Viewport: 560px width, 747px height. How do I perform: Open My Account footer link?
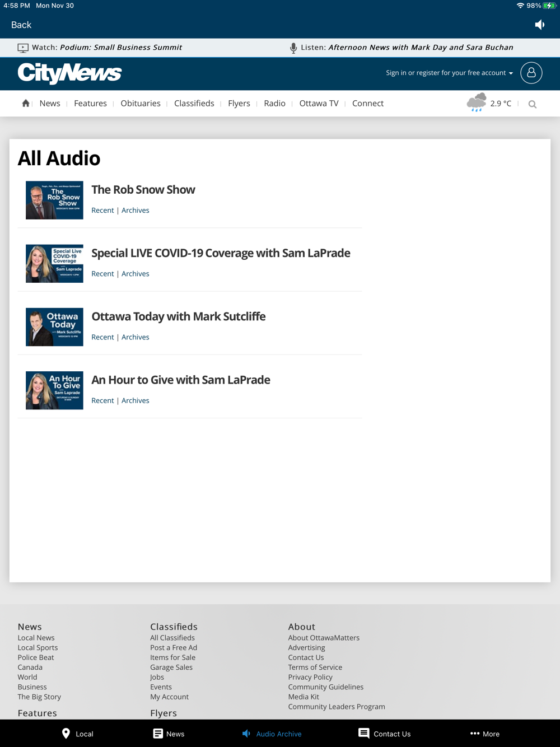169,697
